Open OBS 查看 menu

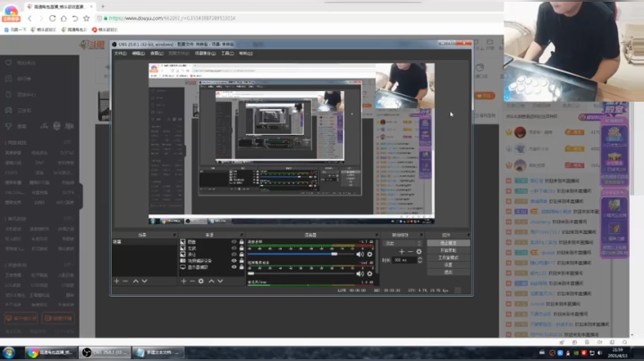tap(157, 54)
